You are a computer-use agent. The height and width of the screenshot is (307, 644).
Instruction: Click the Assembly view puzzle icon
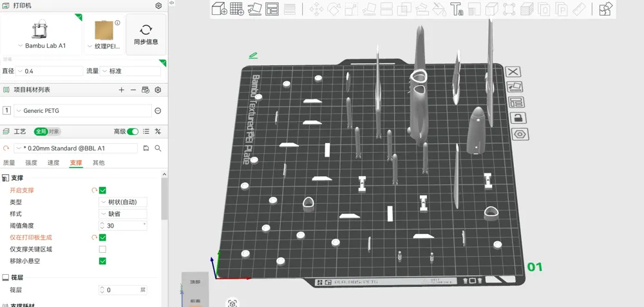coord(605,8)
